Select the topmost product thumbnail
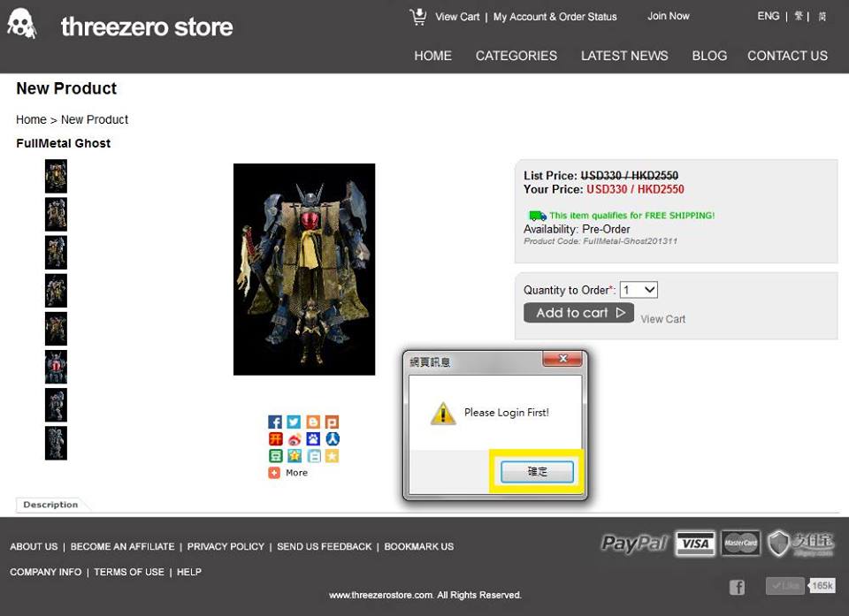This screenshot has width=849, height=616. click(x=56, y=176)
